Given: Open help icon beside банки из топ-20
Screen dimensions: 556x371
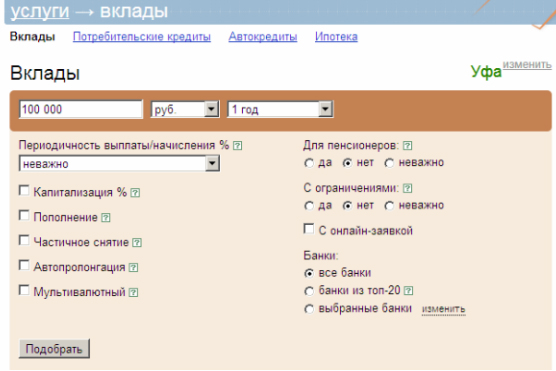Looking at the screenshot, I should point(408,291).
